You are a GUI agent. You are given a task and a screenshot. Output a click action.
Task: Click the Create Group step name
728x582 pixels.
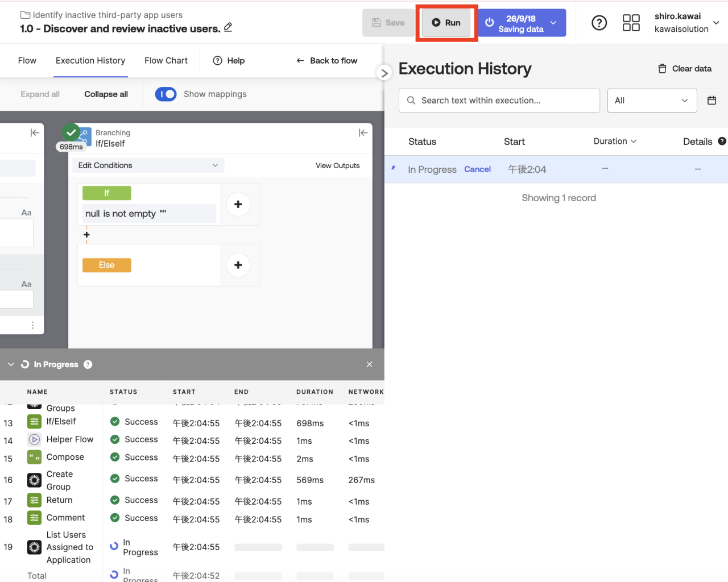click(59, 480)
